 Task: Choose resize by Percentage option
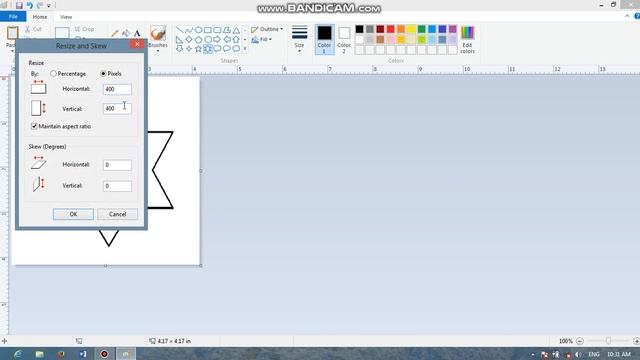point(68,74)
